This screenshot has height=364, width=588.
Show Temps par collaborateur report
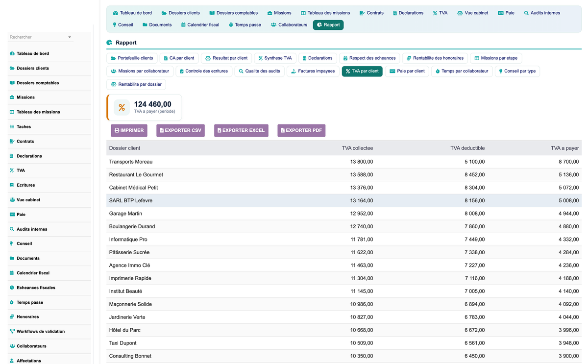[x=462, y=71]
